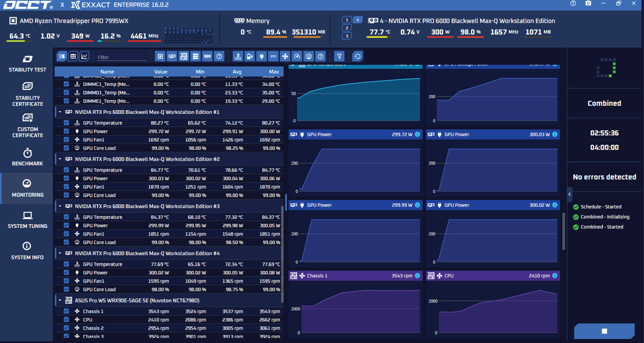Screen dimensions: 644x343
Task: Toggle the memory hardware filter icon
Action: (208, 56)
